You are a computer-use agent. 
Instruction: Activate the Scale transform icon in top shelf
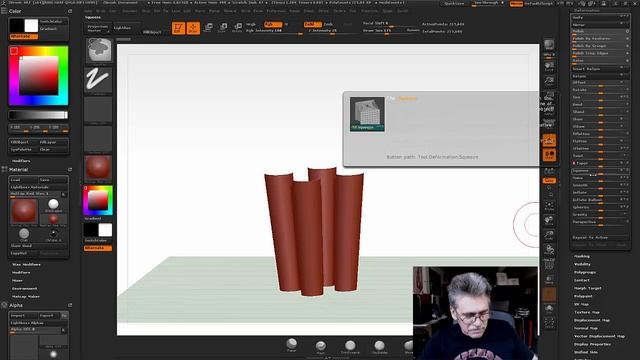[222, 28]
